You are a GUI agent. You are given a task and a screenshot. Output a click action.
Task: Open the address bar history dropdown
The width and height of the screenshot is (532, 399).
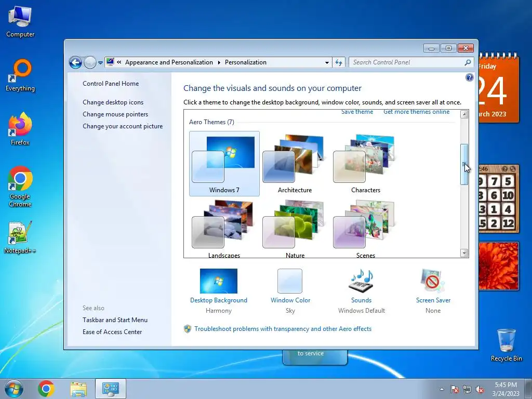point(327,62)
